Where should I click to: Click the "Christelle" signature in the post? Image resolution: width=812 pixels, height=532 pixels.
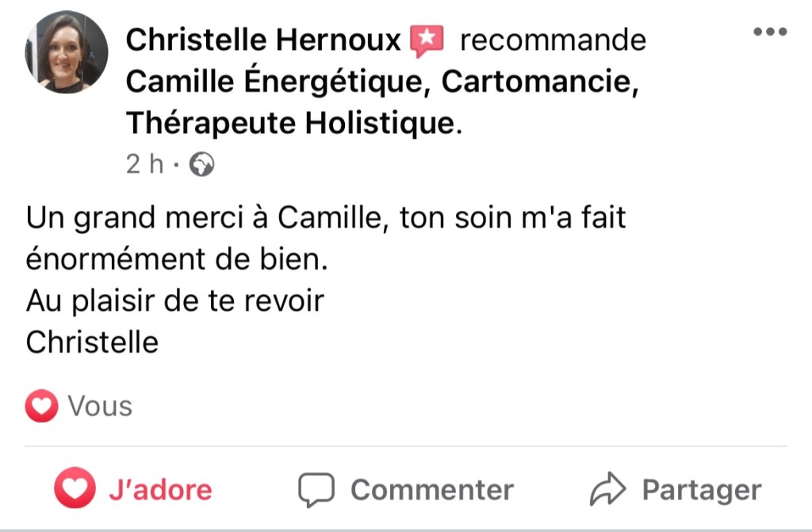92,343
